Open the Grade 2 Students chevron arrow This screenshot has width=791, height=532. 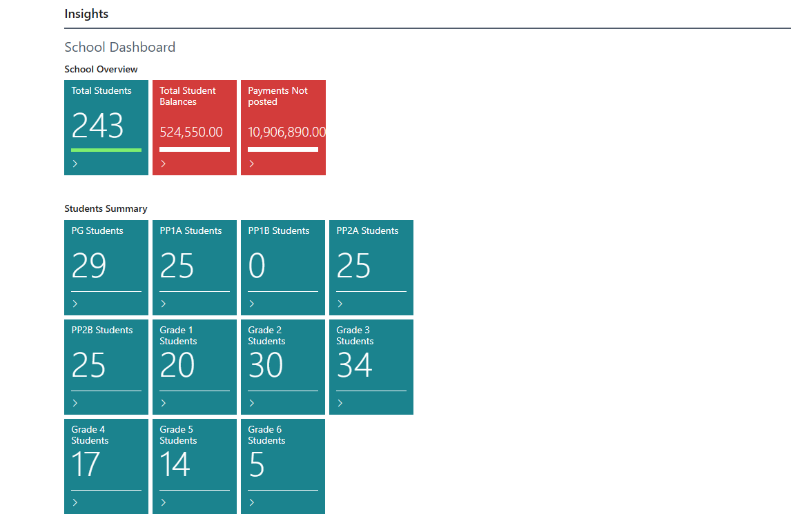(252, 403)
